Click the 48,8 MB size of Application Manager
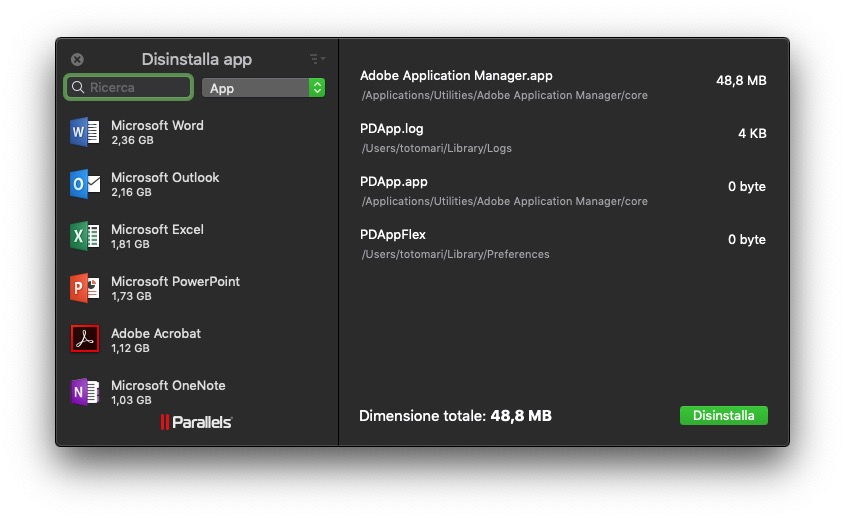 pyautogui.click(x=741, y=81)
